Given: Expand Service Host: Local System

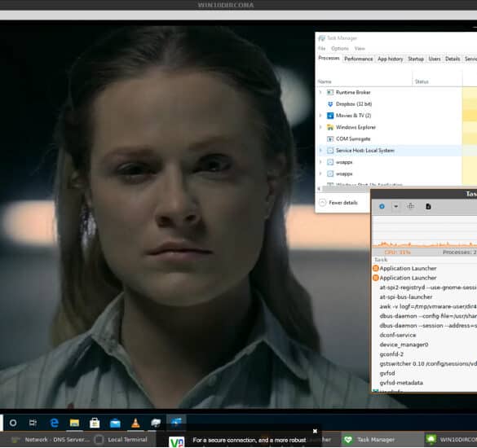Looking at the screenshot, I should [x=320, y=151].
